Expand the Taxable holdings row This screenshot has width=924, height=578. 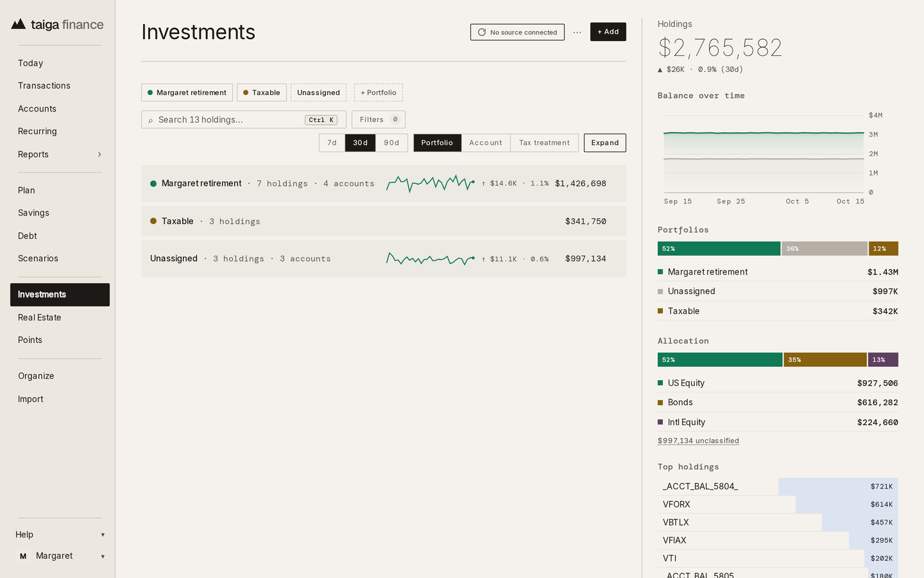pyautogui.click(x=384, y=221)
